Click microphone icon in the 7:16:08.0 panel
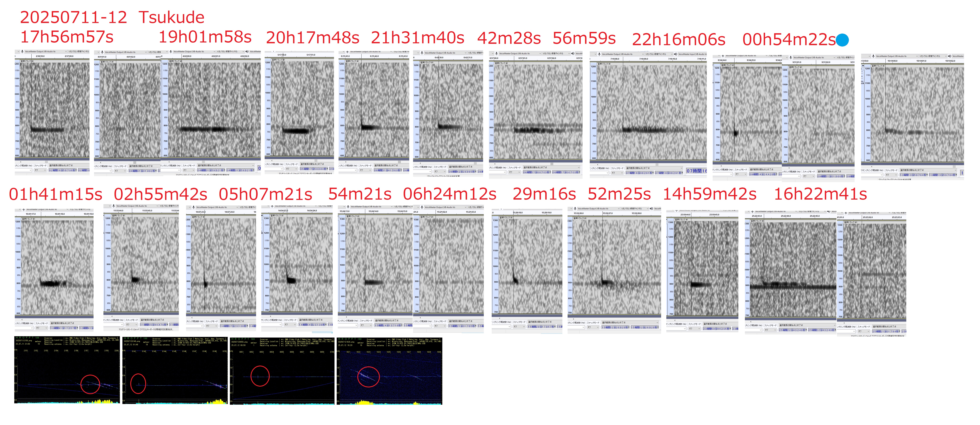Screen dimensions: 980x425 tap(599, 54)
